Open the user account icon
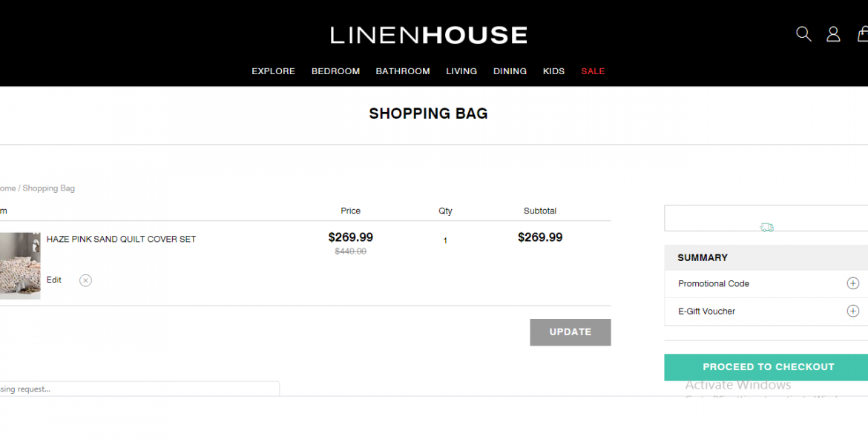This screenshot has width=868, height=445. 833,34
